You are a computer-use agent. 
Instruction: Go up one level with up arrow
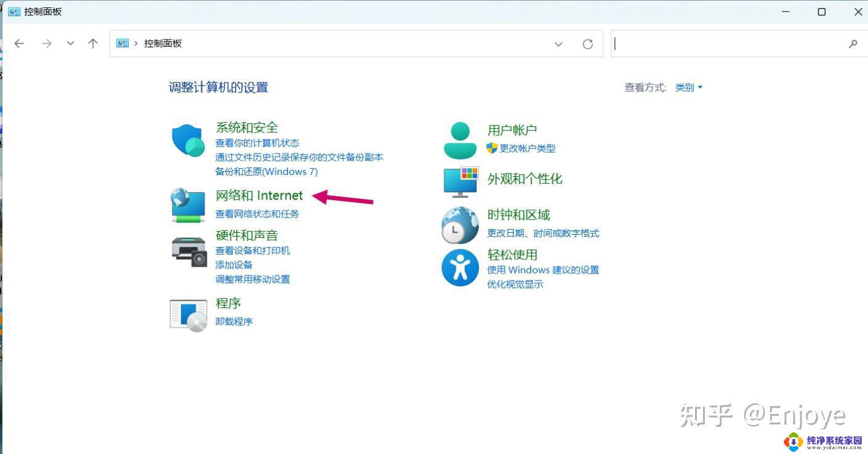tap(93, 44)
